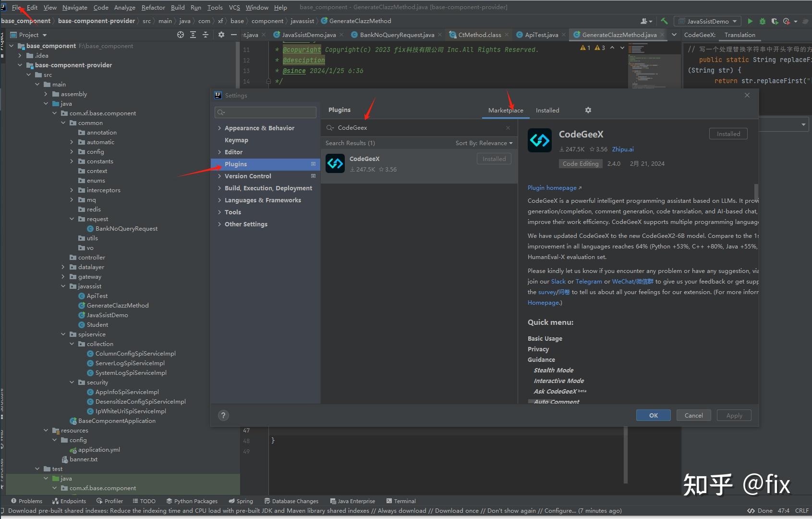Viewport: 812px width, 519px height.
Task: Click the plugin description scrollbar
Action: point(756,192)
